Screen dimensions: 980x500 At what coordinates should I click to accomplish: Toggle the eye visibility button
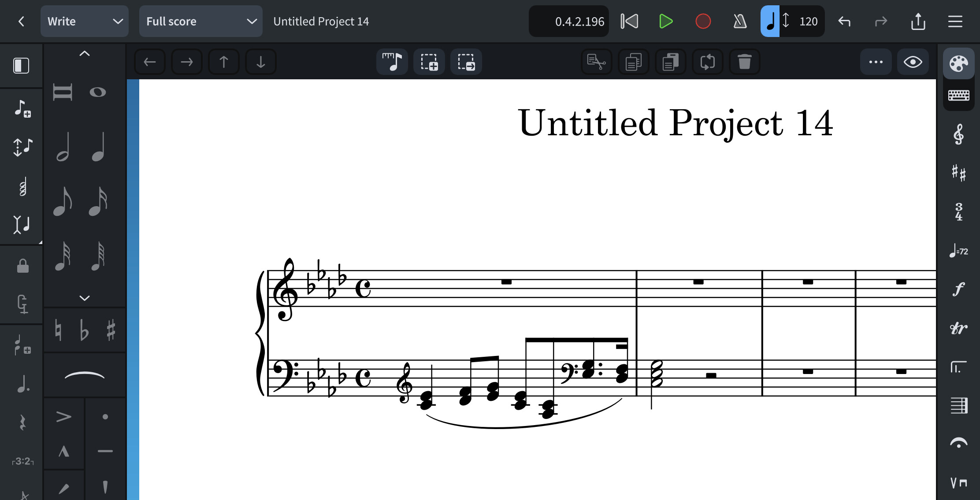tap(913, 62)
